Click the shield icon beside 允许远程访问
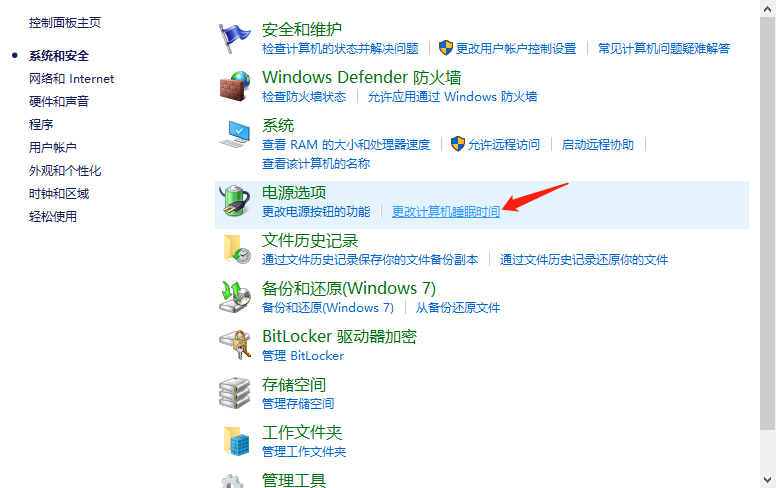776x488 pixels. 458,144
